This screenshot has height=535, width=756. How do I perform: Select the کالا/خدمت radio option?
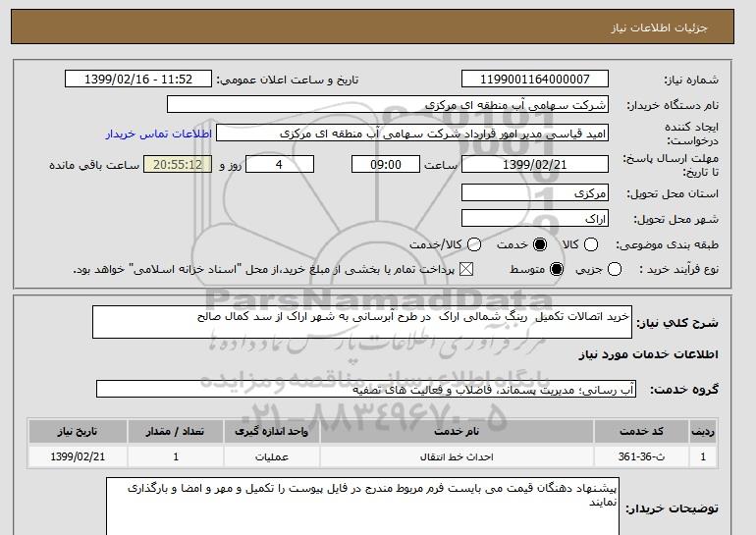click(x=474, y=244)
